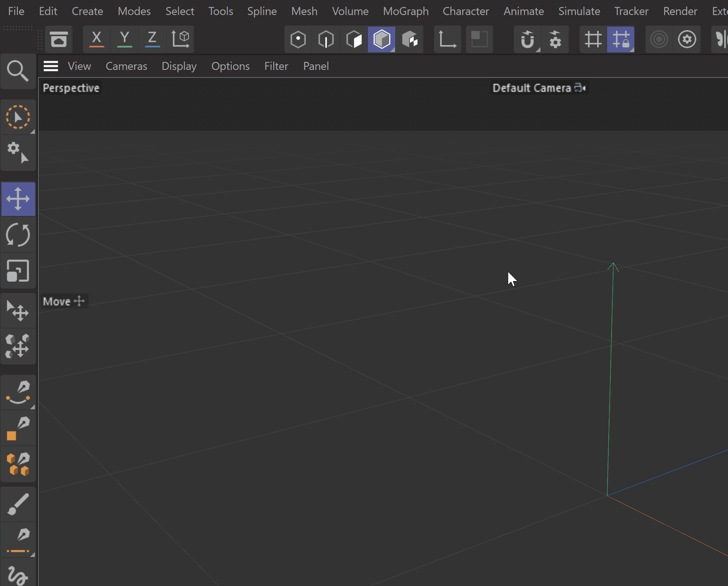Activate the Move tool in the left toolbar
The width and height of the screenshot is (728, 586).
click(18, 199)
